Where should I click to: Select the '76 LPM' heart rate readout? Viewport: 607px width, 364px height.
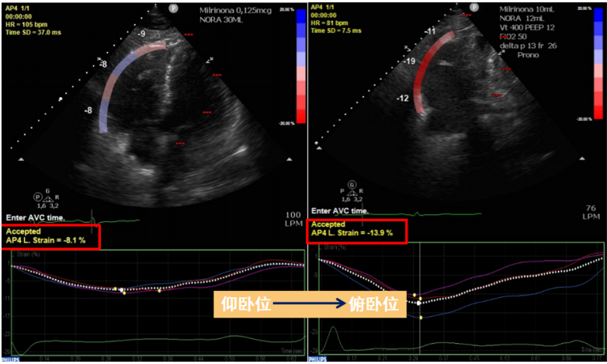point(591,213)
